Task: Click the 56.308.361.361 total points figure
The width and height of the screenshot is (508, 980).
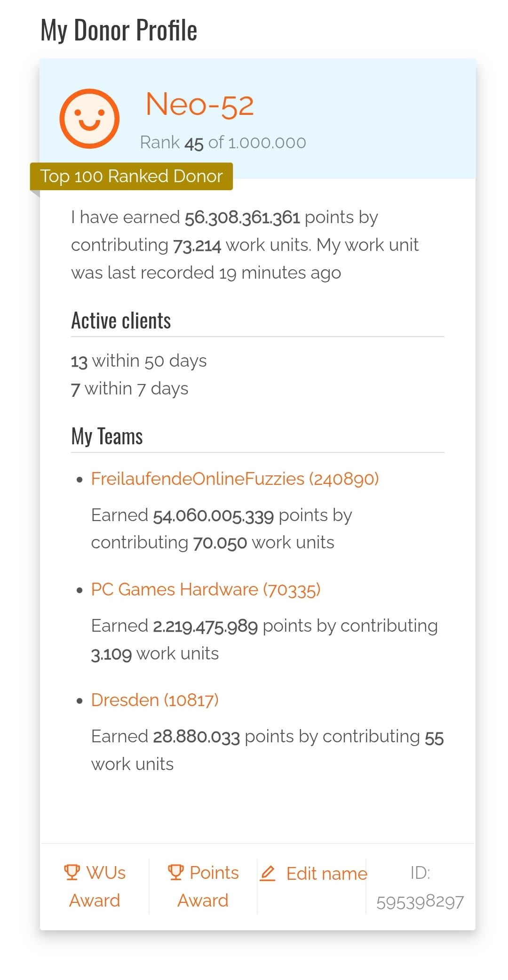Action: coord(242,217)
